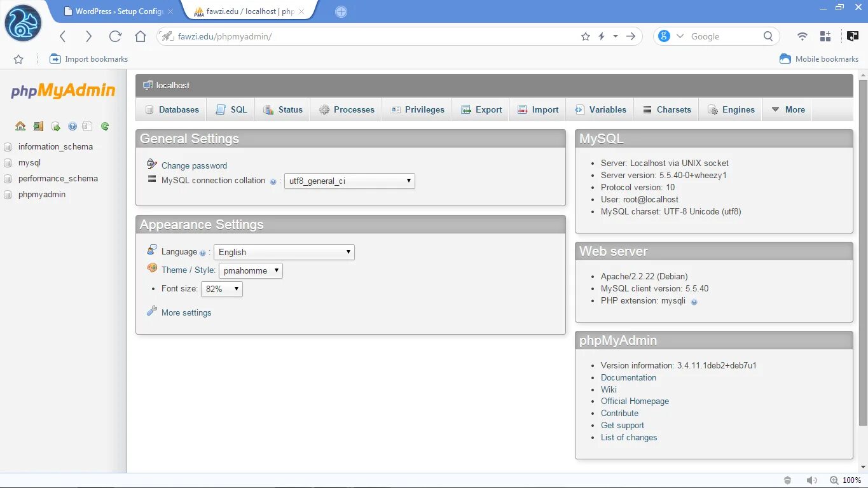The image size is (868, 488).
Task: Open the Privileges tab
Action: [417, 109]
